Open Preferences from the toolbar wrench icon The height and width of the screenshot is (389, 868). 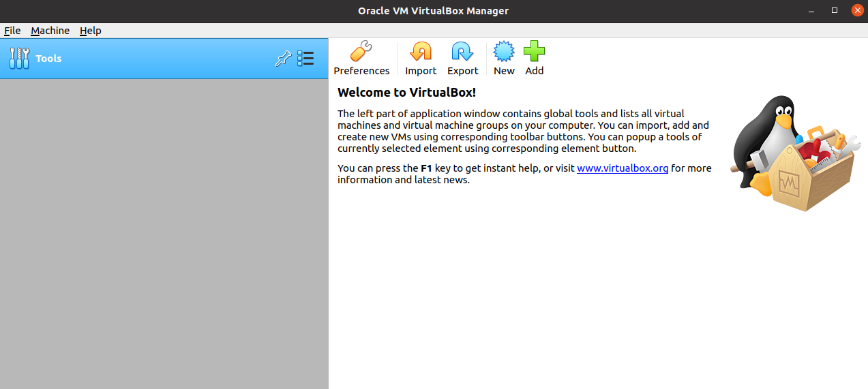point(361,52)
